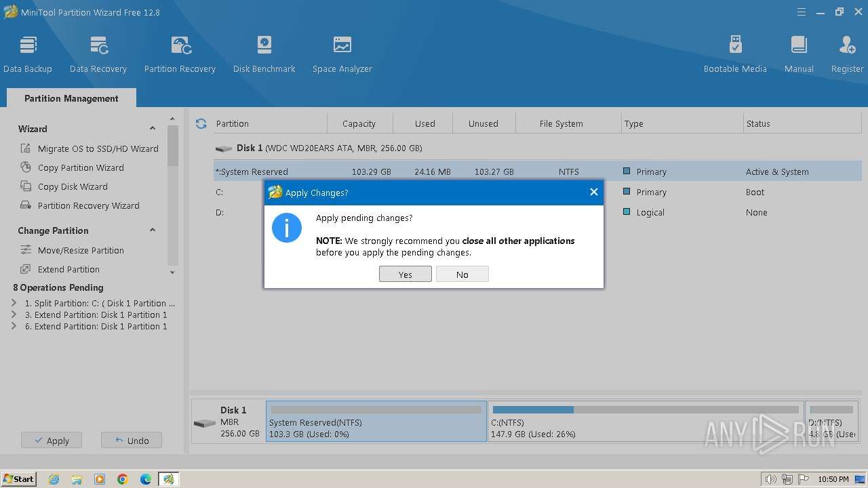Collapse the Wizard section

tap(153, 128)
